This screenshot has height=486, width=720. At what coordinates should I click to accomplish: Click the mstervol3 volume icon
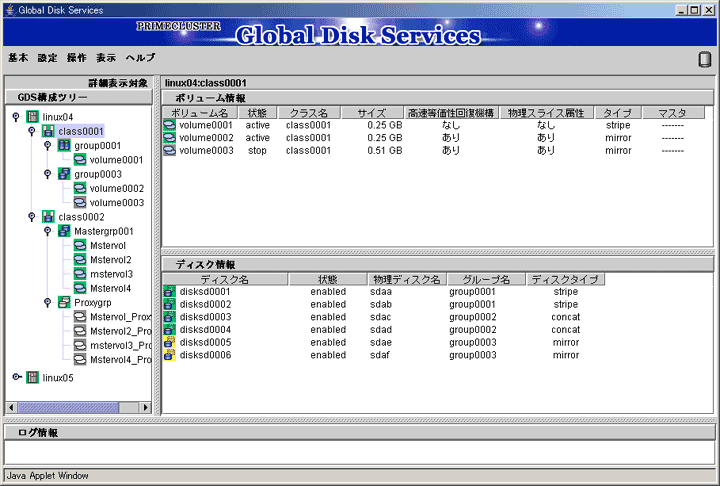tap(80, 273)
